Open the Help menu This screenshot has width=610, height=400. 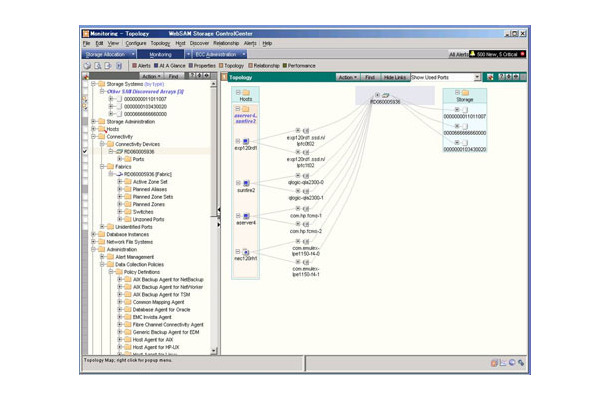pos(267,43)
